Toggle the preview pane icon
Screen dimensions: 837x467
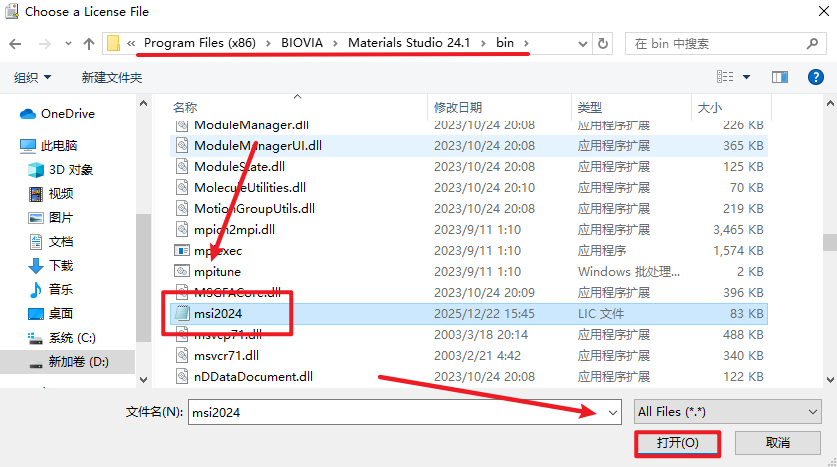pyautogui.click(x=779, y=77)
